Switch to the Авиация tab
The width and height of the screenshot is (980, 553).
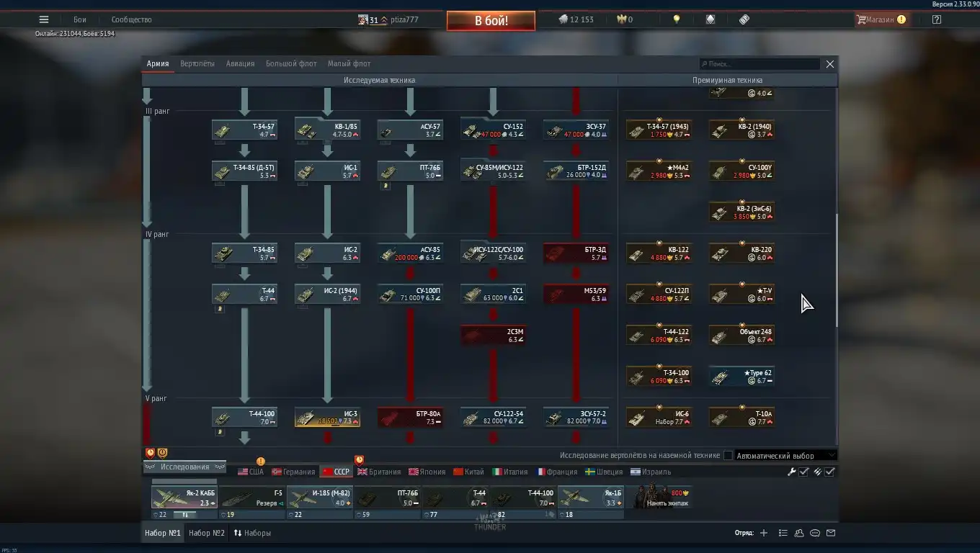240,63
